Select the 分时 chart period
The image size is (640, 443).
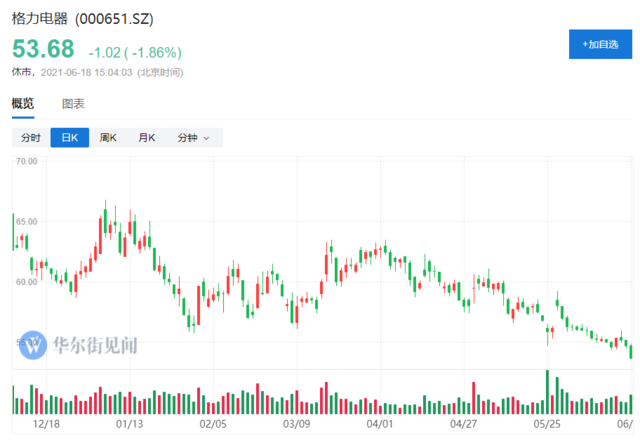tap(30, 138)
